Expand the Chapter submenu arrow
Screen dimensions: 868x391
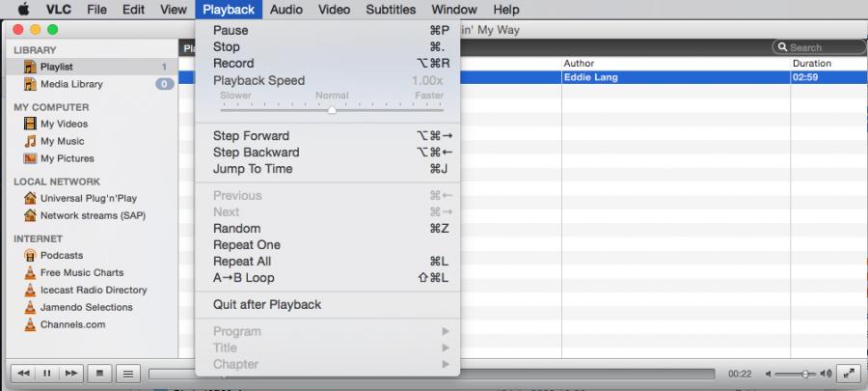(445, 364)
